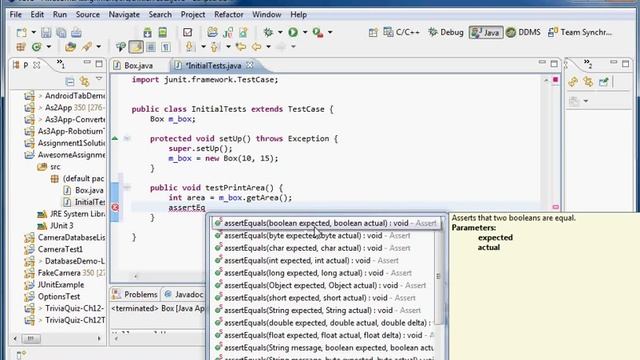Screen dimensions: 640x360
Task: Click the Next Annotation arrow icon
Action: pyautogui.click(x=189, y=47)
